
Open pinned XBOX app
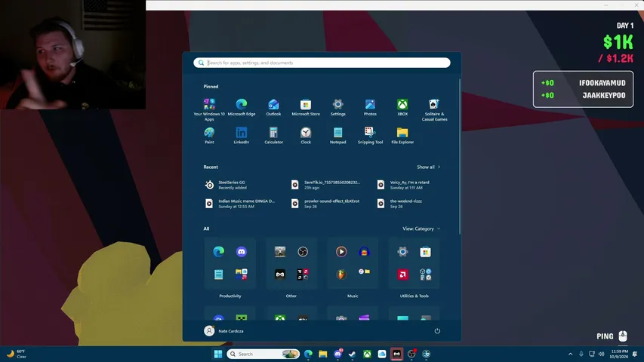coord(402,107)
